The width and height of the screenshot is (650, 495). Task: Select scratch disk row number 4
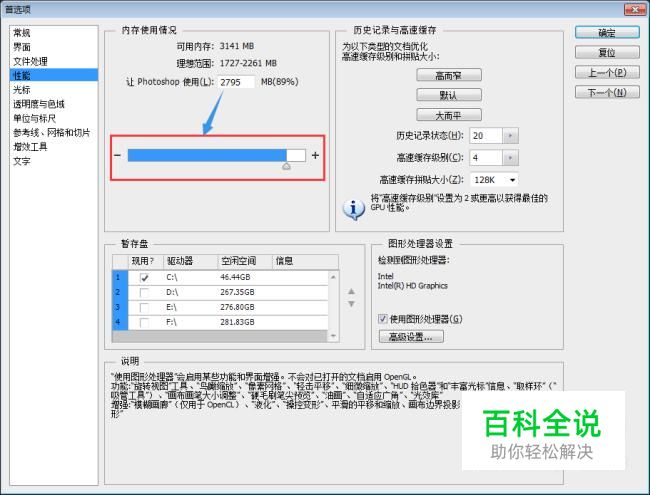click(x=120, y=322)
